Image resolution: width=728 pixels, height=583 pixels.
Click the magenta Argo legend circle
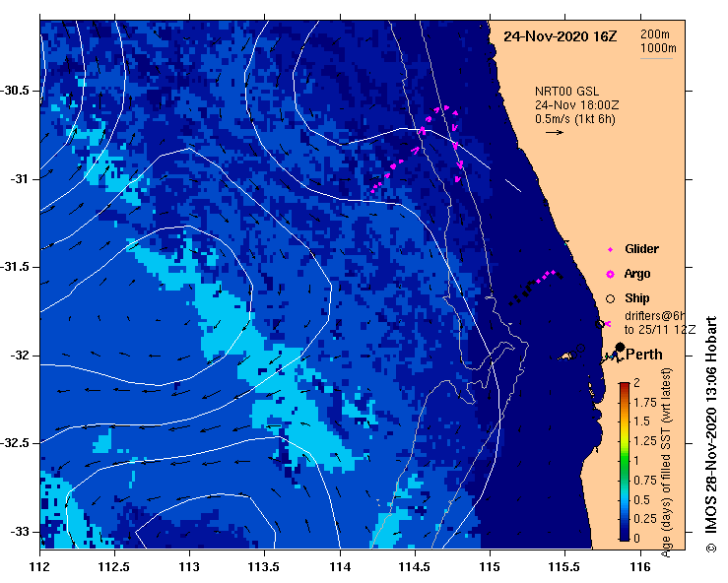point(610,275)
